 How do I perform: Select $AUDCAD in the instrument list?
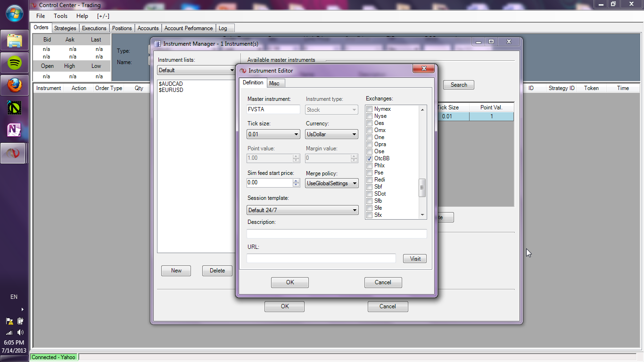click(x=171, y=84)
